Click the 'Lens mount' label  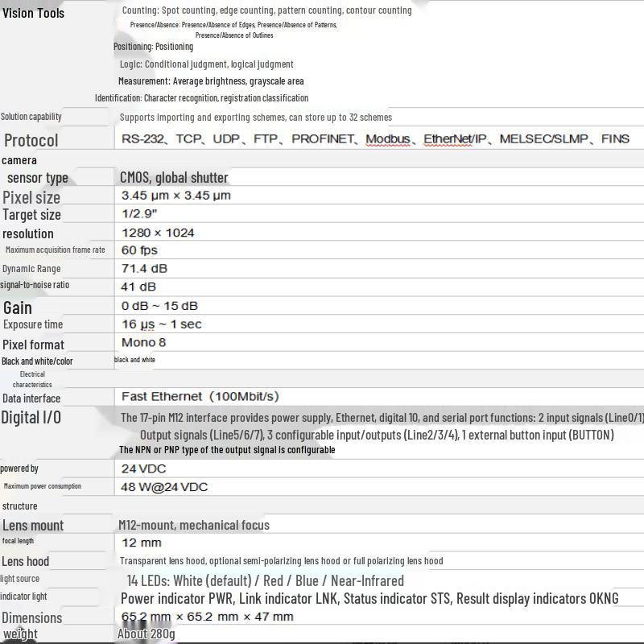click(x=33, y=526)
